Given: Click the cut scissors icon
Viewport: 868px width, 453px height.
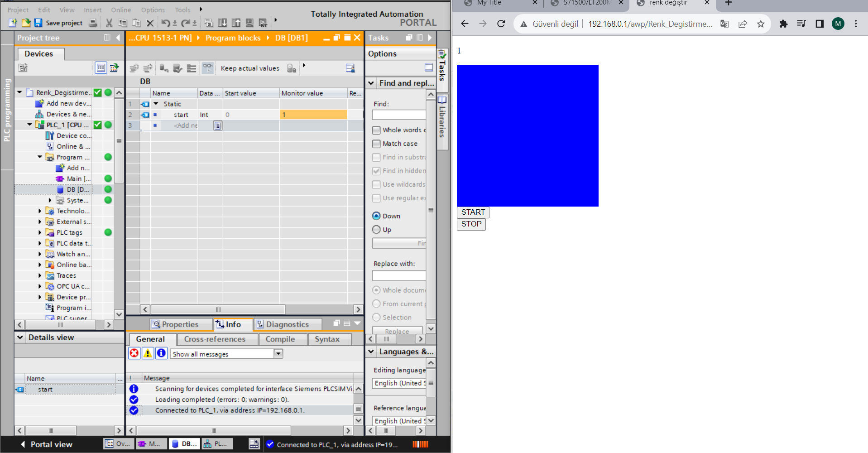Looking at the screenshot, I should pyautogui.click(x=109, y=23).
